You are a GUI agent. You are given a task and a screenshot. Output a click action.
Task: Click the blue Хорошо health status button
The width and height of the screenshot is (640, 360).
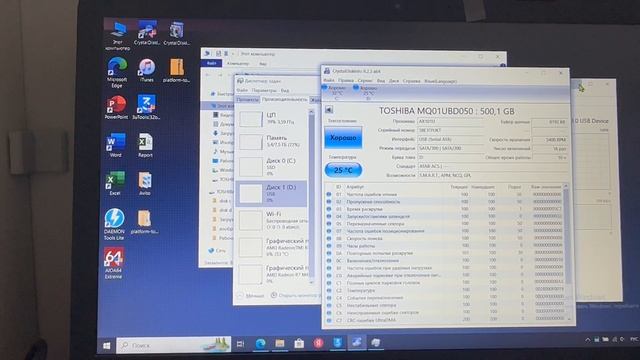click(343, 138)
